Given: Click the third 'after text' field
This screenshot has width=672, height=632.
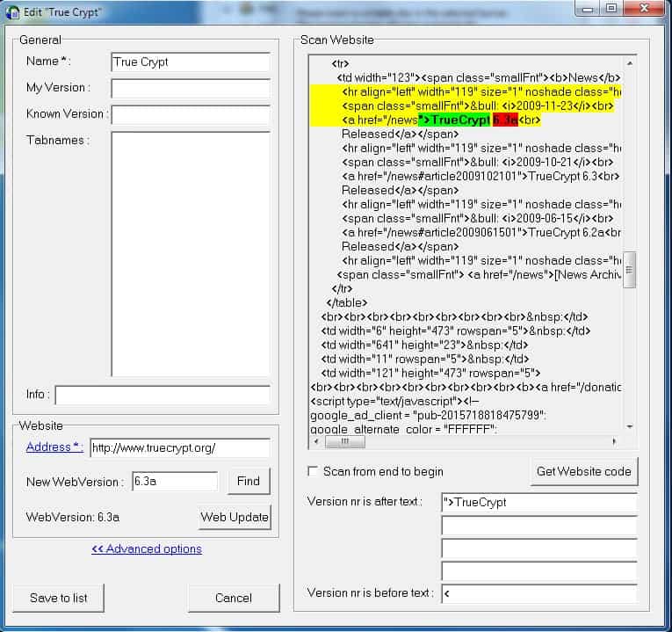Looking at the screenshot, I should point(539,548).
